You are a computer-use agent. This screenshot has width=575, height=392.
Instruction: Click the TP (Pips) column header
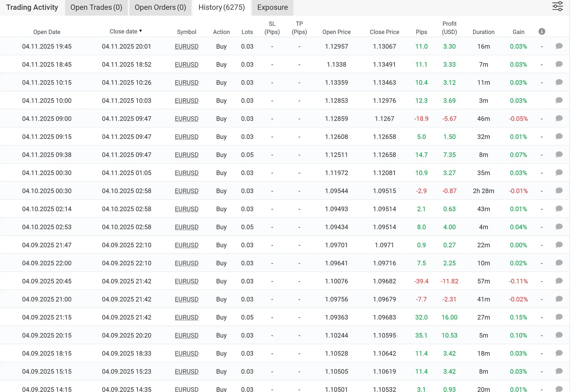pyautogui.click(x=299, y=28)
